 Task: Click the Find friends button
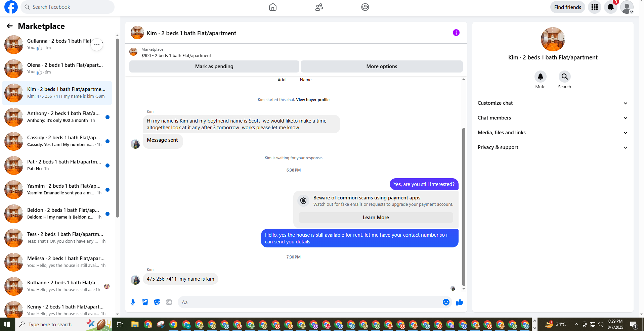(568, 7)
